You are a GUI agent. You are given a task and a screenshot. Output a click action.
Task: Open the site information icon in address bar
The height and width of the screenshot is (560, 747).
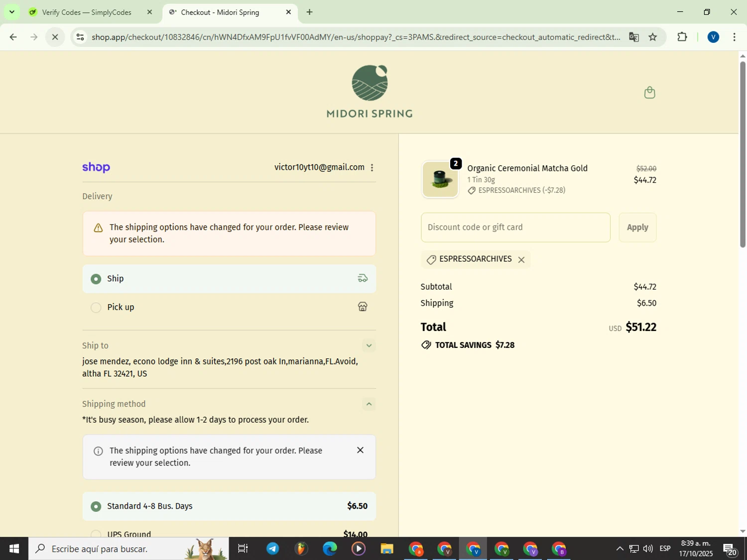pyautogui.click(x=80, y=37)
